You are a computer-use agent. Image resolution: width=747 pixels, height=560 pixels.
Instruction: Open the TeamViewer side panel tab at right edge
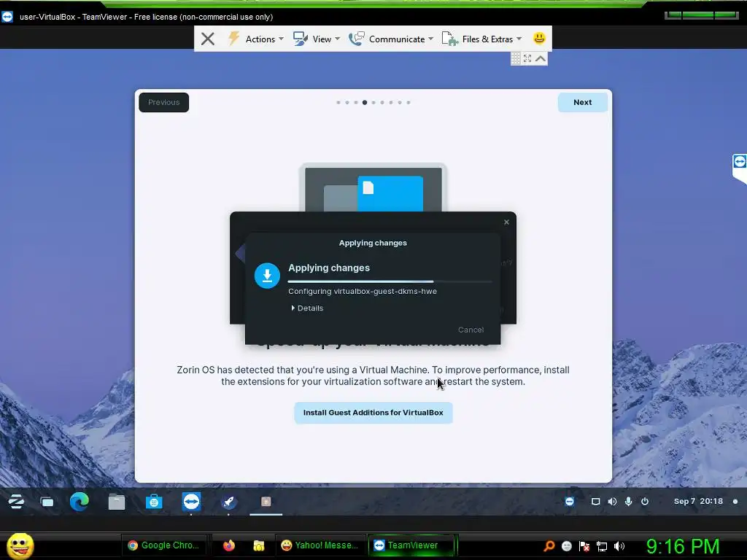pyautogui.click(x=740, y=168)
